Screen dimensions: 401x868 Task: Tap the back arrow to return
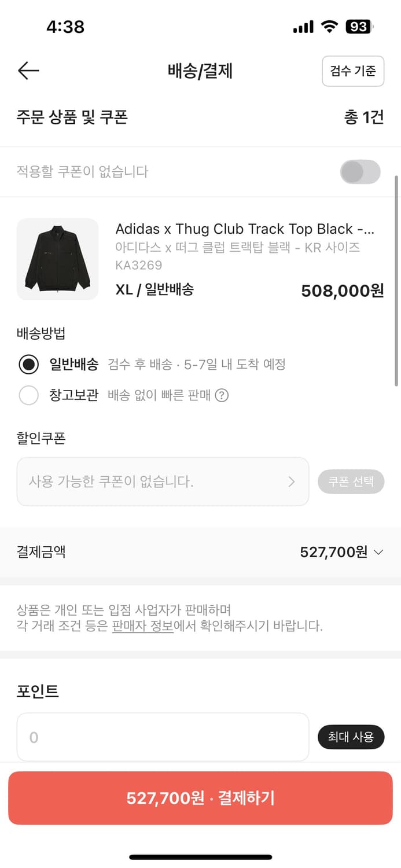[x=27, y=71]
